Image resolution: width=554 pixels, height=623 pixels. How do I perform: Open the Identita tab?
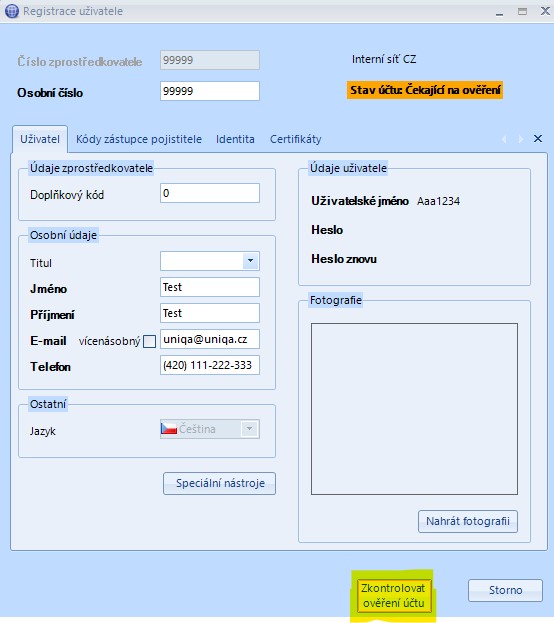[x=235, y=139]
